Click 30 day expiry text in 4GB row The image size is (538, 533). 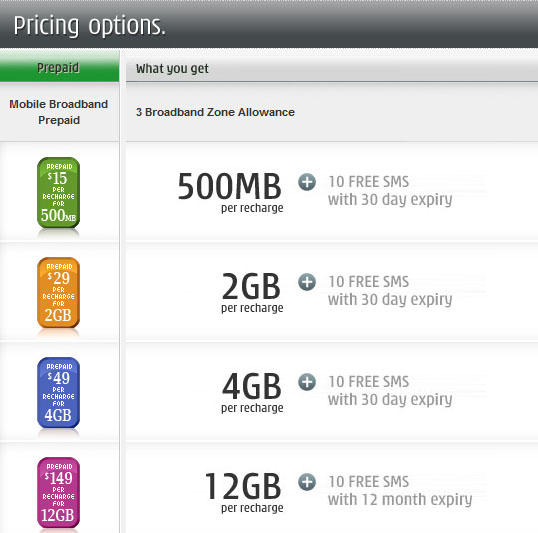402,399
